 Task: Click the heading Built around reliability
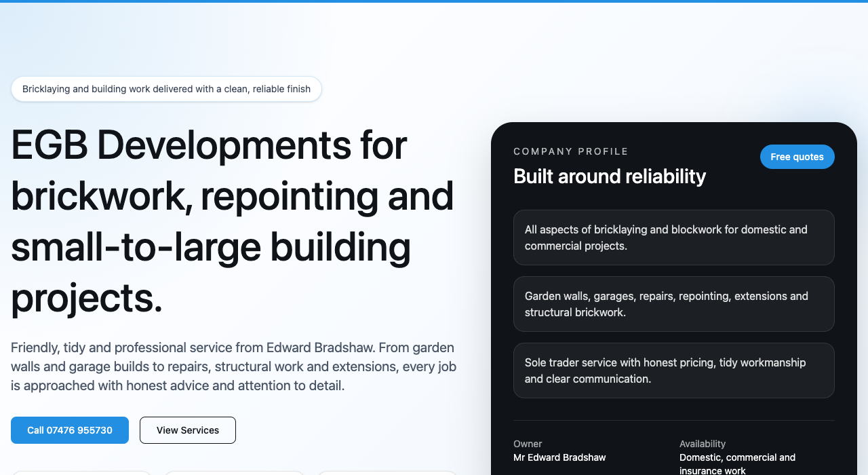pos(610,176)
